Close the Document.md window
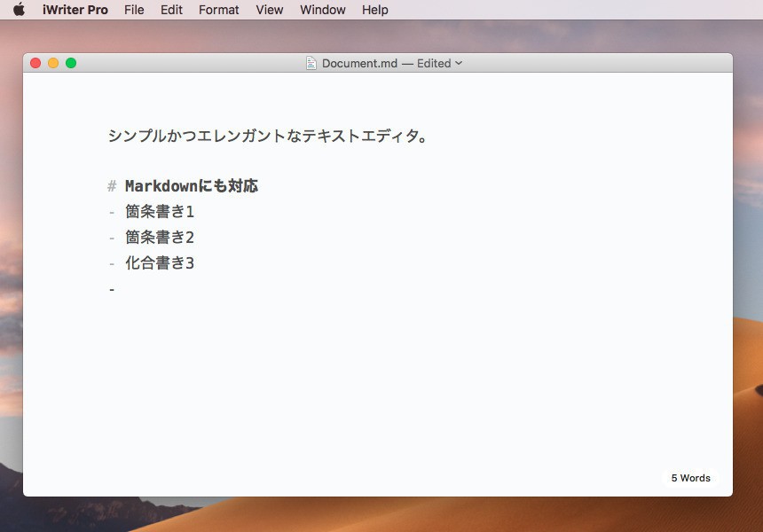The width and height of the screenshot is (763, 532). pyautogui.click(x=35, y=63)
